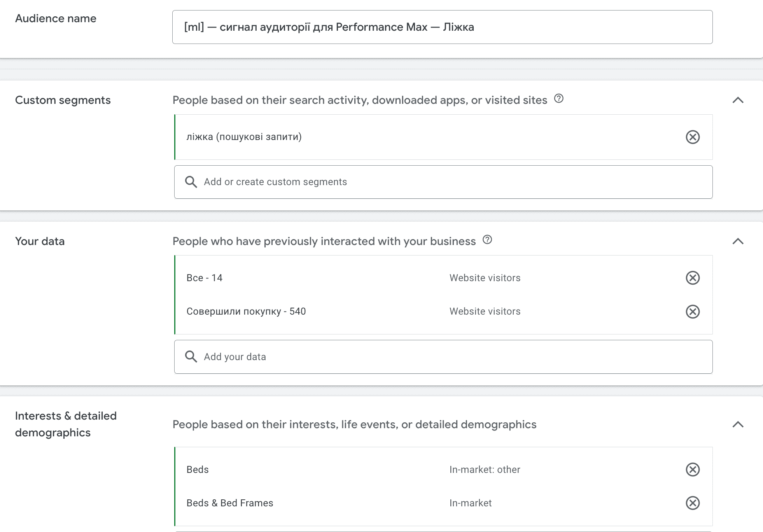Collapse the Your data section
763x532 pixels.
[x=738, y=241]
